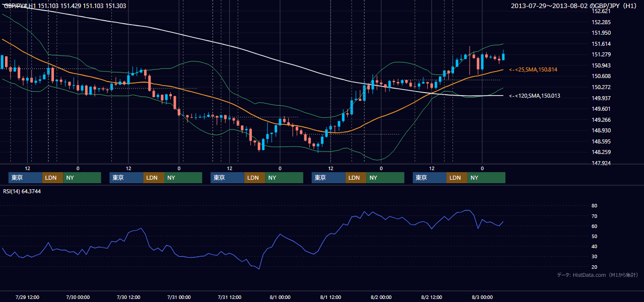Click the GBPJPY# H1 chart title
Image resolution: width=644 pixels, height=302 pixels.
[x=65, y=6]
